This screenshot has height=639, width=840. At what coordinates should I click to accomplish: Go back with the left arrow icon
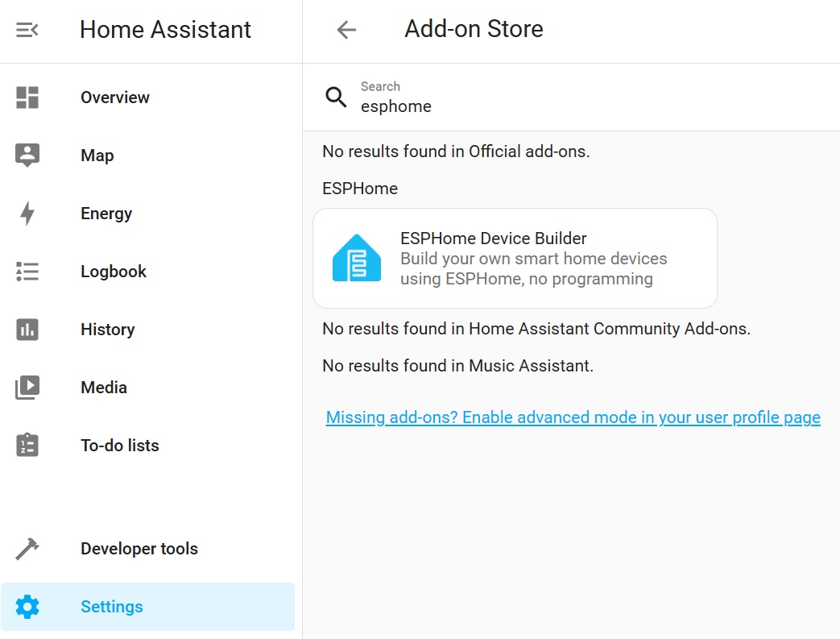(346, 30)
